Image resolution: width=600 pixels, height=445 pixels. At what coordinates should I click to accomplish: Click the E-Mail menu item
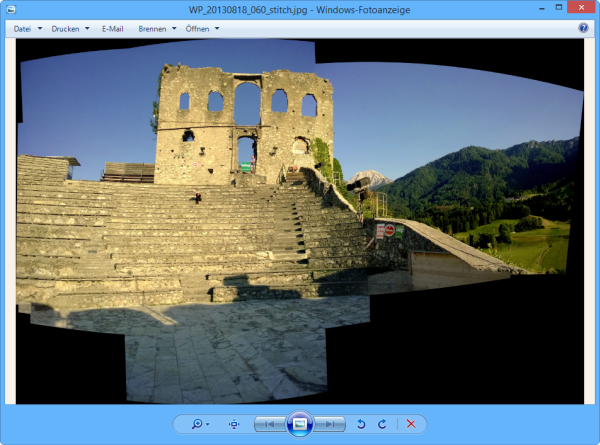(112, 29)
